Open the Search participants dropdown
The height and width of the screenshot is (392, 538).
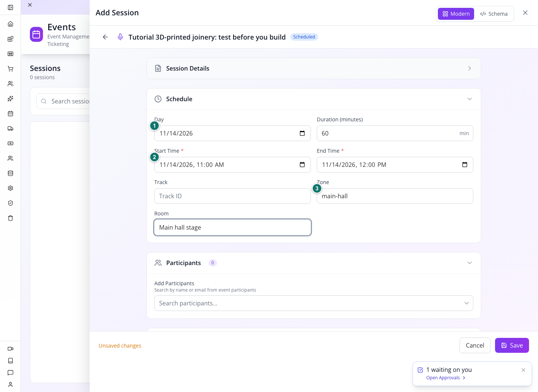point(314,303)
